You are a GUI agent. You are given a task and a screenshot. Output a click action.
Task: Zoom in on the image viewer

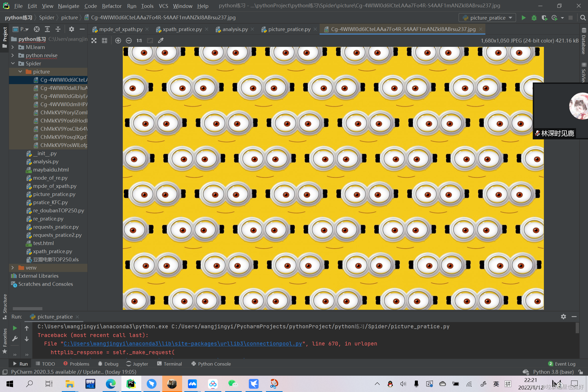point(118,41)
